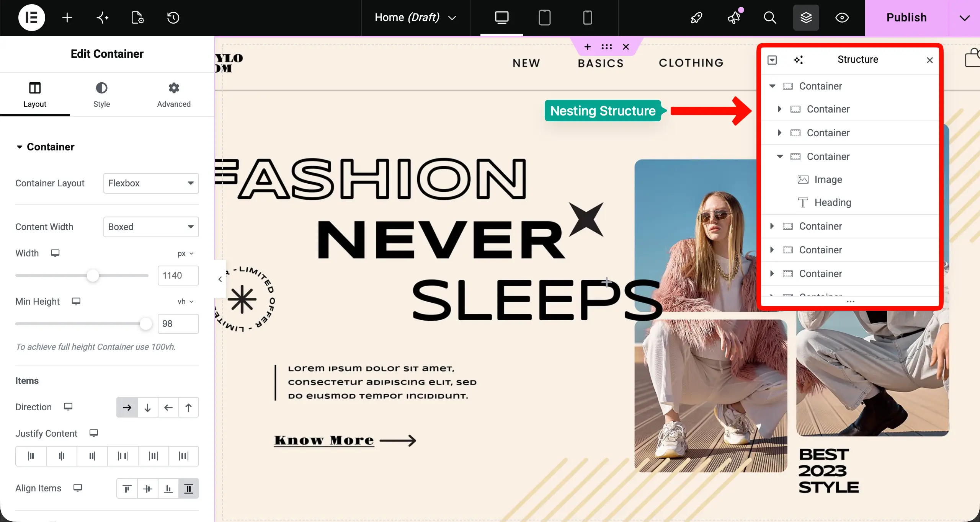
Task: Open the Home (Draft) document dropdown
Action: 416,18
